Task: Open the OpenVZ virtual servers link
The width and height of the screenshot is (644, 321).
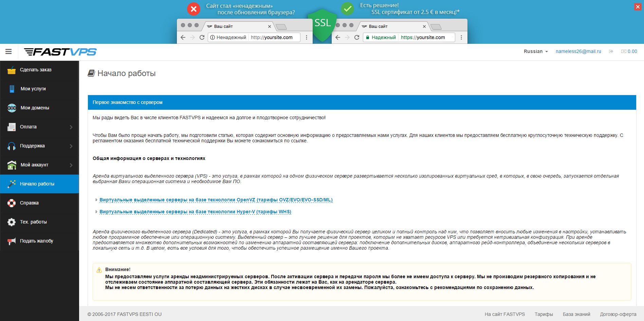Action: [216, 200]
